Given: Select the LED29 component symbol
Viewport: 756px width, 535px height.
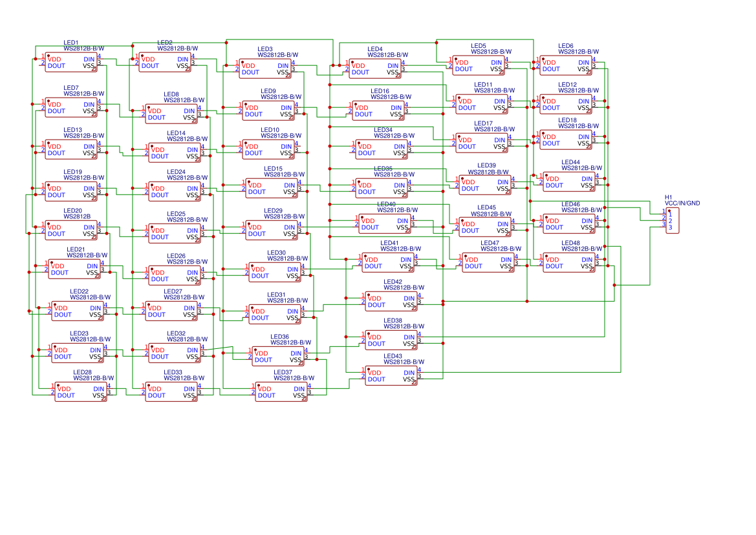Looking at the screenshot, I should pyautogui.click(x=272, y=230).
